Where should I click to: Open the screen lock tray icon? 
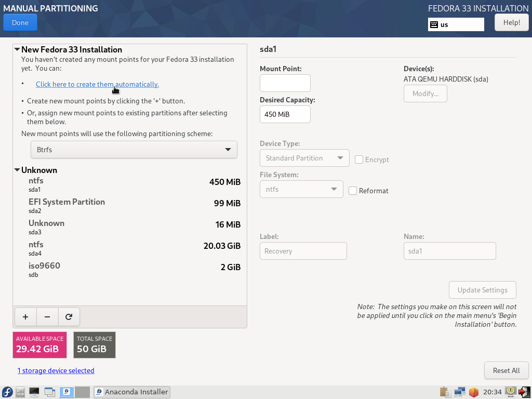511,392
